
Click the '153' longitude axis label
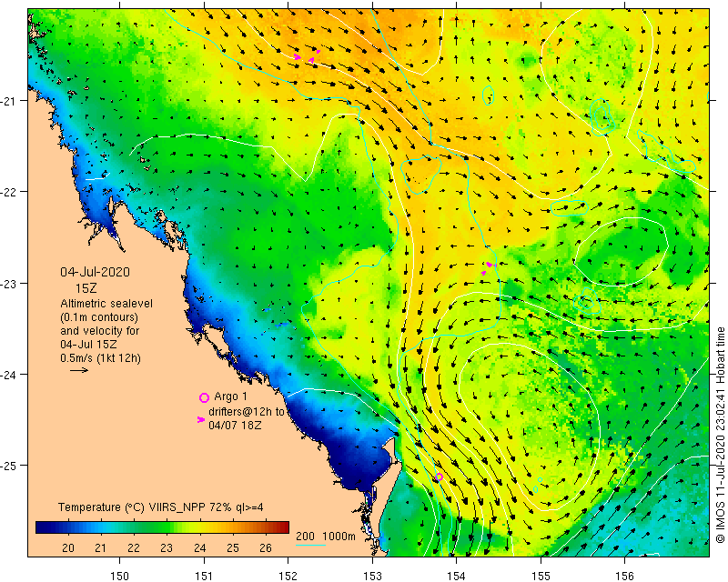click(372, 577)
